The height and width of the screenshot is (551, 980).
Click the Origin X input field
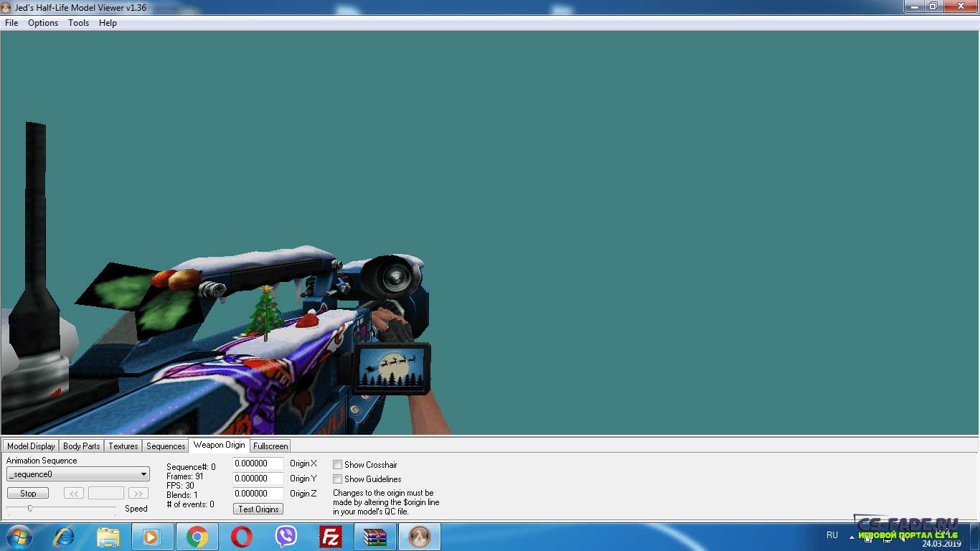pos(258,463)
